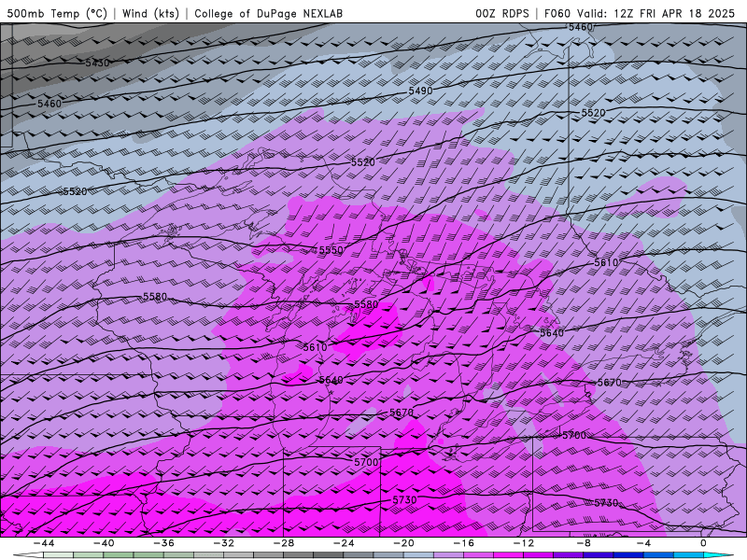The height and width of the screenshot is (560, 747).
Task: Click the -12 colorbar tick label
Action: click(x=524, y=543)
